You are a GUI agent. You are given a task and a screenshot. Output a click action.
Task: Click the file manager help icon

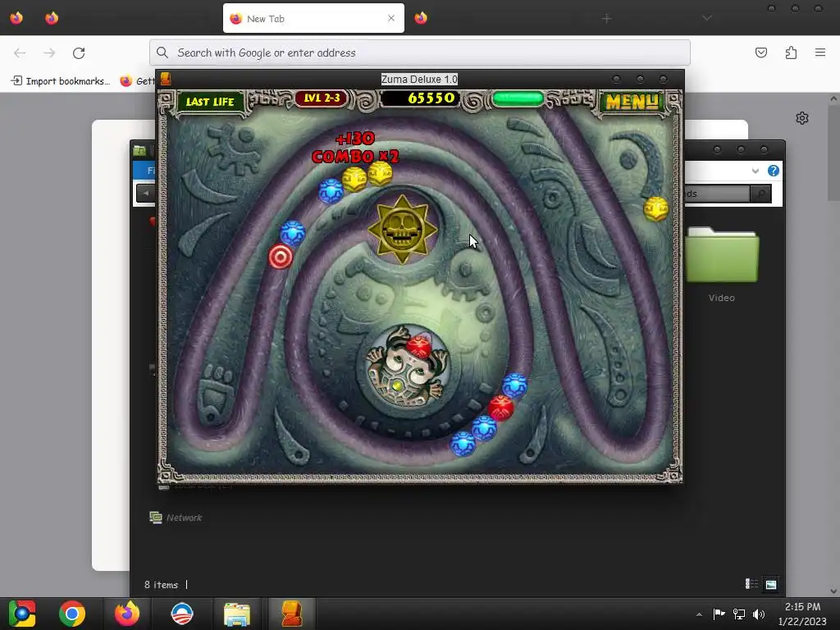(773, 171)
